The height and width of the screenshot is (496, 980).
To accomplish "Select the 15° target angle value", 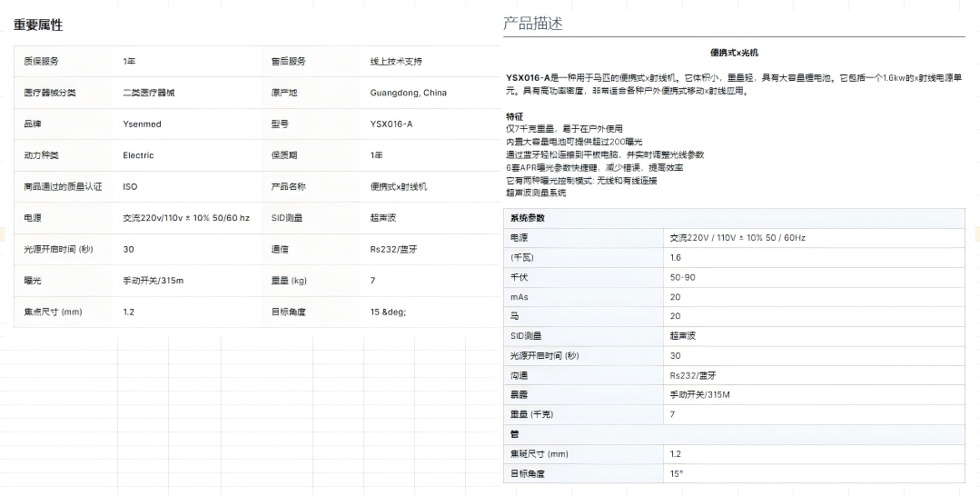I will coord(676,473).
